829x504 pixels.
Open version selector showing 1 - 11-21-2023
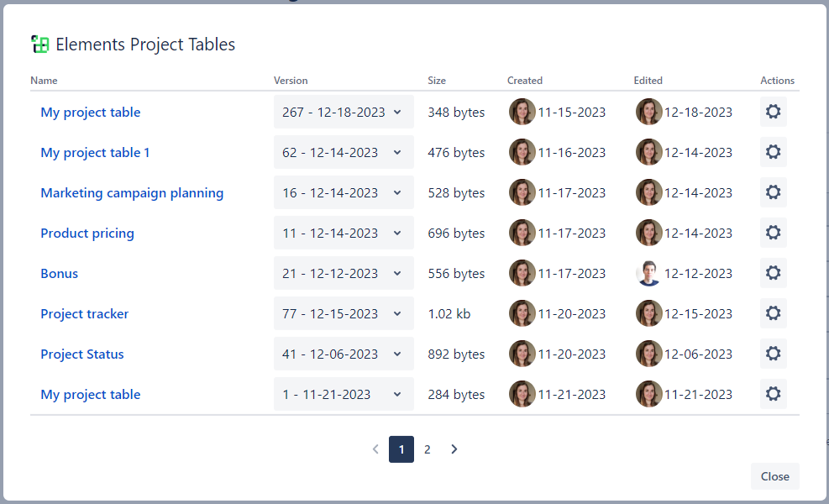pyautogui.click(x=344, y=394)
